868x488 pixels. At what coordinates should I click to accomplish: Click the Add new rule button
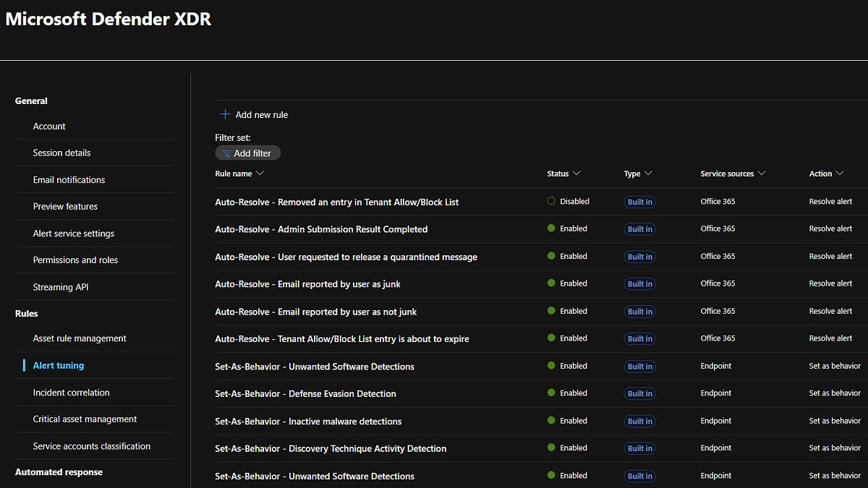click(254, 114)
